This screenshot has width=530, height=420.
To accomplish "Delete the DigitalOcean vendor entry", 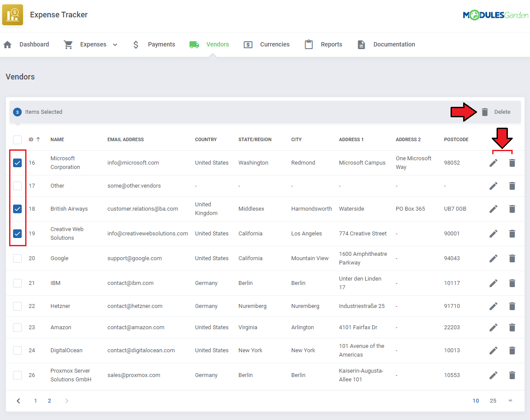I will coord(512,351).
